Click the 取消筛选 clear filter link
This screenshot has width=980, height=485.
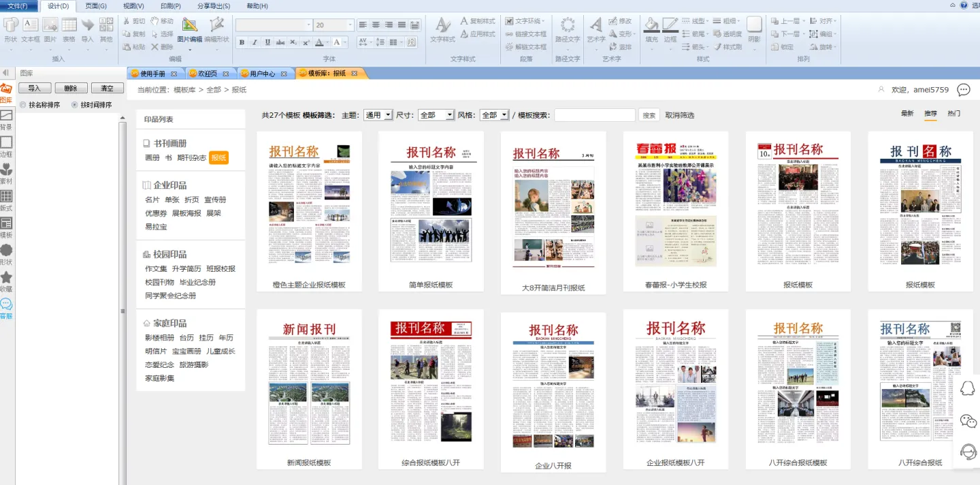tap(680, 115)
